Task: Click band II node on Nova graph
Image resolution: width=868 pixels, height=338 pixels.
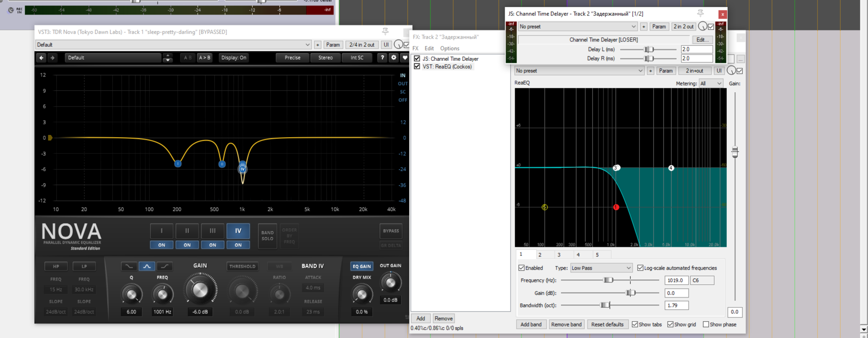Action: (x=222, y=164)
